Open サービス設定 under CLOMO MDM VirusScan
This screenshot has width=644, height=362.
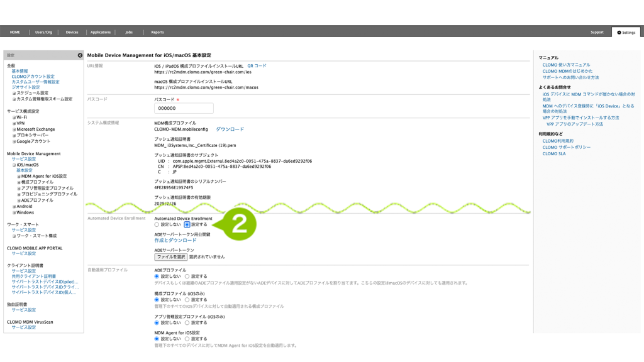pyautogui.click(x=23, y=327)
